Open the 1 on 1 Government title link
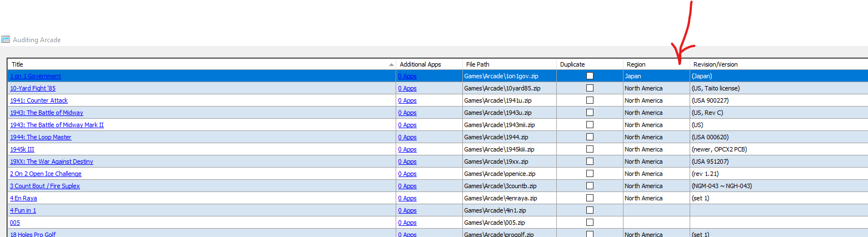Image resolution: width=868 pixels, height=237 pixels. (36, 76)
